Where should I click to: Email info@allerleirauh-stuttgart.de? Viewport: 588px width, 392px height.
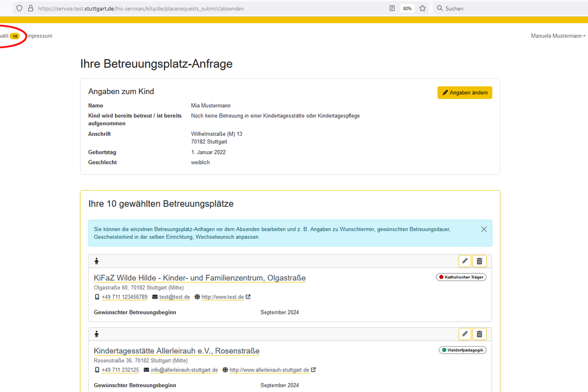[184, 370]
